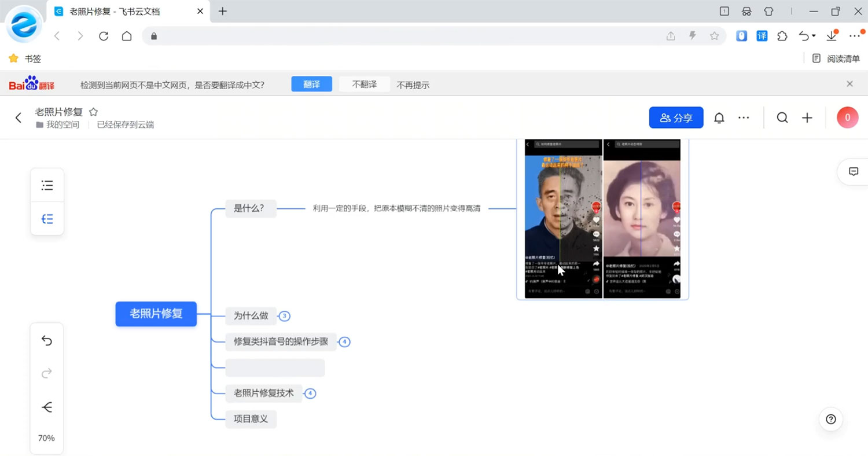The image size is (868, 456).
Task: Expand the 老照片修复技术 node badge
Action: click(310, 394)
